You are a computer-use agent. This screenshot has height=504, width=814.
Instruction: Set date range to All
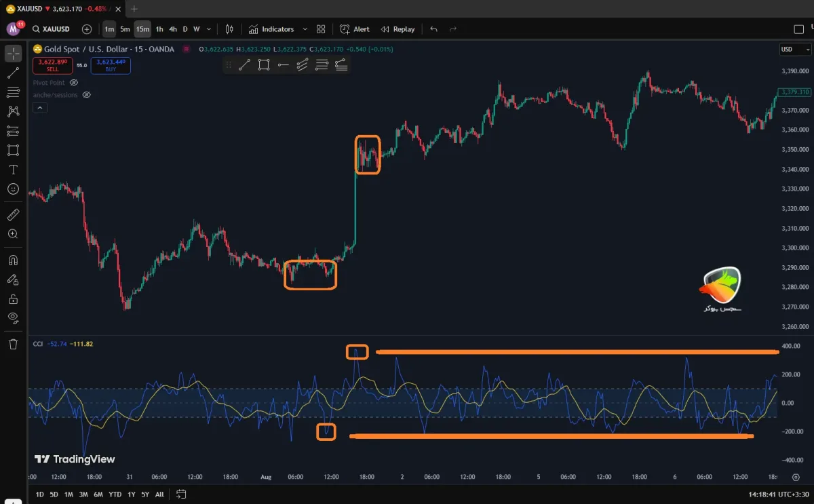(x=159, y=495)
